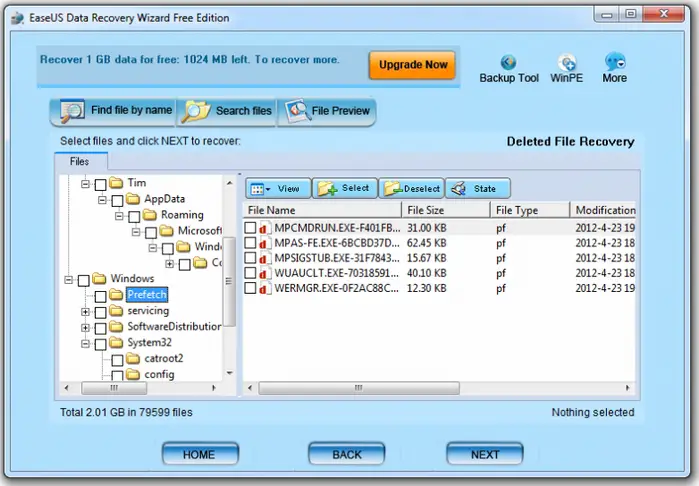Click the folder tree vertical scrollbar thumb

pos(229,281)
